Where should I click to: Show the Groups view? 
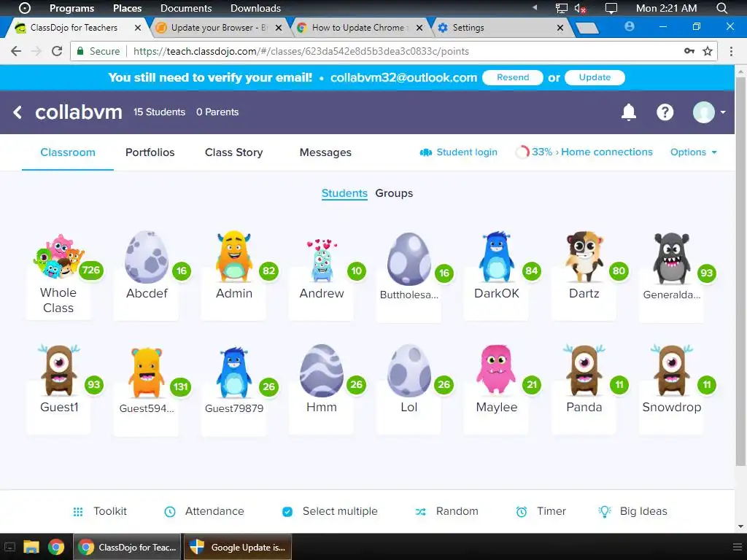394,193
